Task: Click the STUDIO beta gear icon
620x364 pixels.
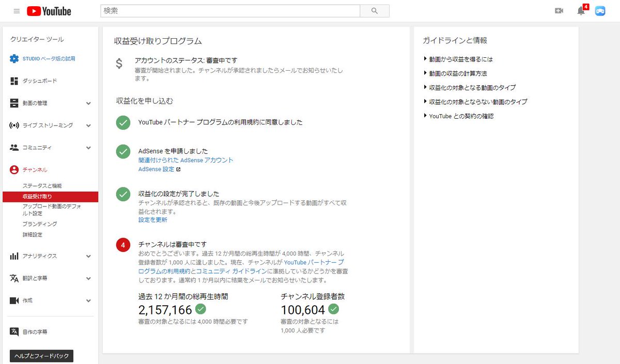Action: [14, 59]
